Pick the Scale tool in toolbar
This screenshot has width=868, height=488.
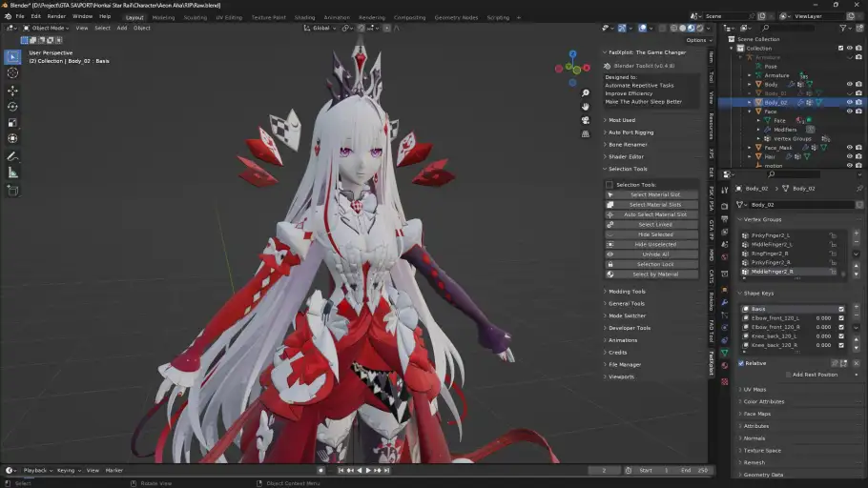[x=12, y=122]
